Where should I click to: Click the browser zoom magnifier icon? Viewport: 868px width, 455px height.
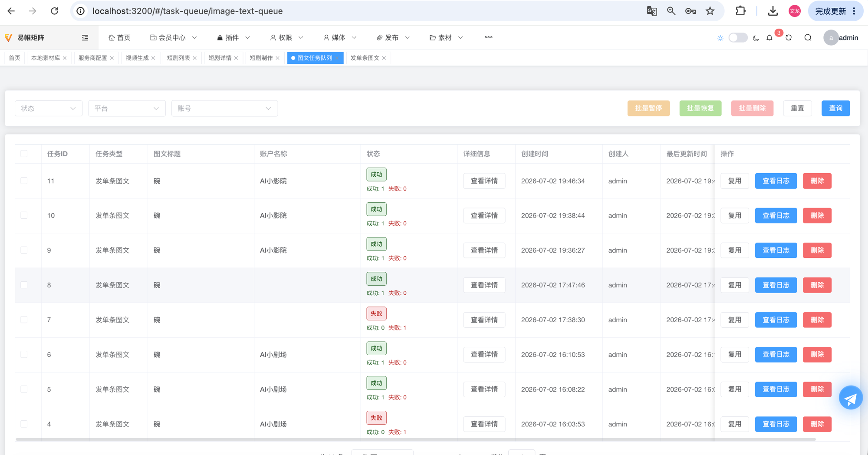pos(671,11)
